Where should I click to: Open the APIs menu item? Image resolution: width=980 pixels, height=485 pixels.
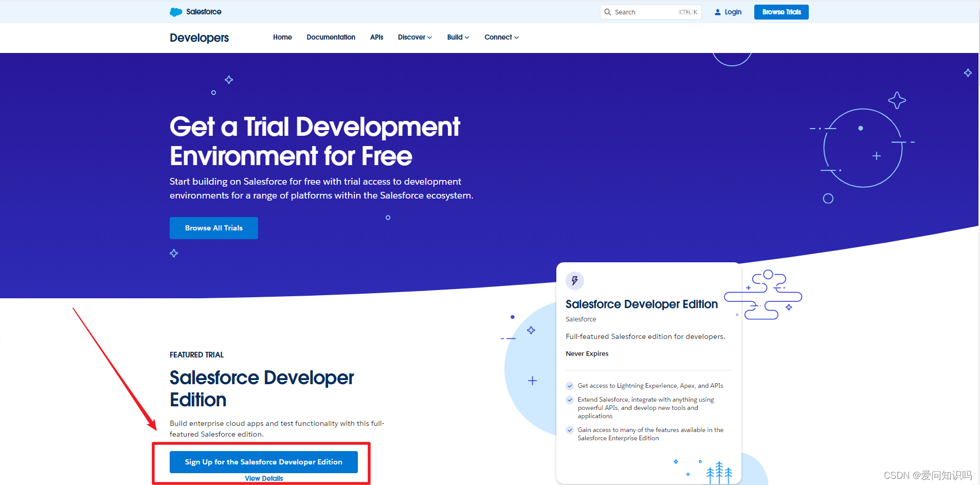click(377, 37)
